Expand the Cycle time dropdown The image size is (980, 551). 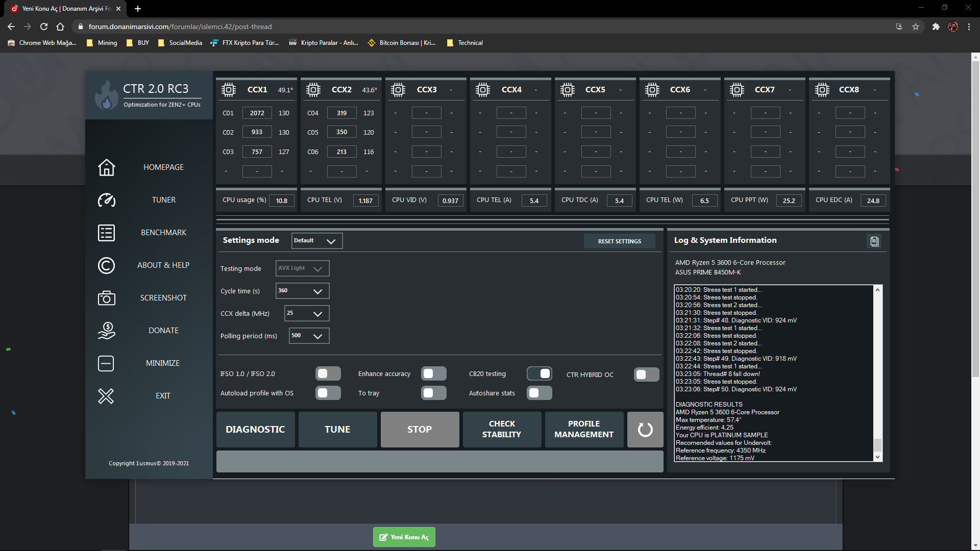tap(302, 291)
